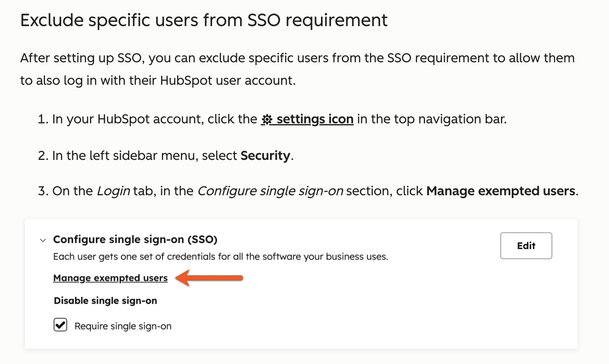Open the underlined Manage exempted users link

(110, 278)
